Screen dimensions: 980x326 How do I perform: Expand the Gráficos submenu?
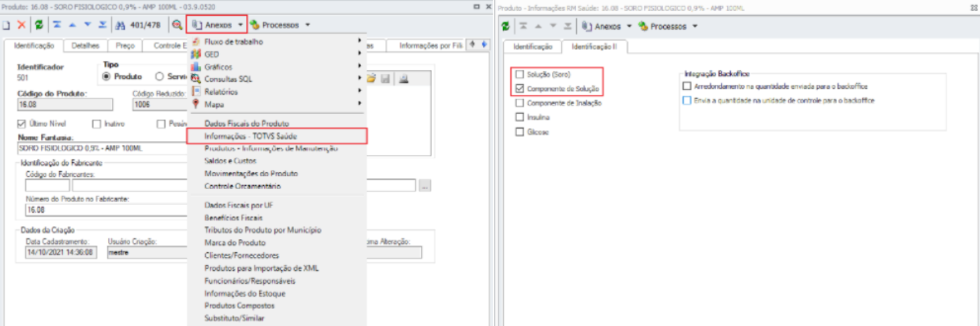click(276, 67)
